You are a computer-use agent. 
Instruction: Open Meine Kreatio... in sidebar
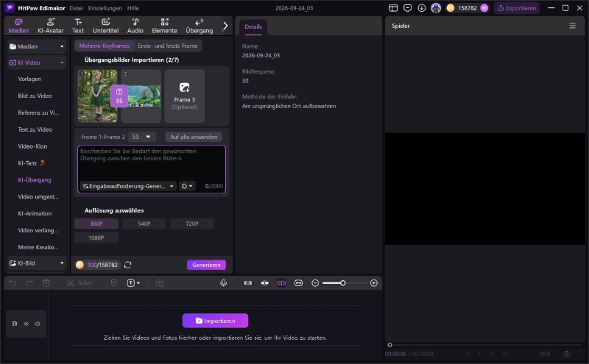pos(38,247)
